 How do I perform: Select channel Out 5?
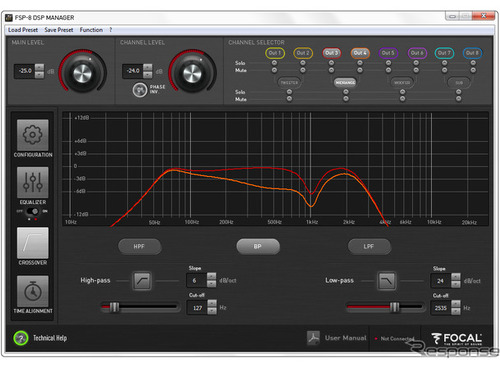(x=388, y=53)
